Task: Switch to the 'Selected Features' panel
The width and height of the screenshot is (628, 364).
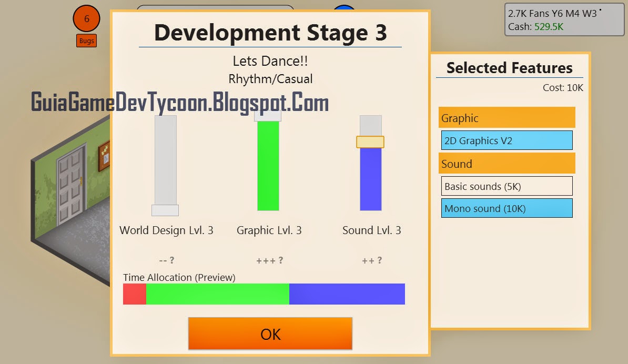Action: (508, 68)
